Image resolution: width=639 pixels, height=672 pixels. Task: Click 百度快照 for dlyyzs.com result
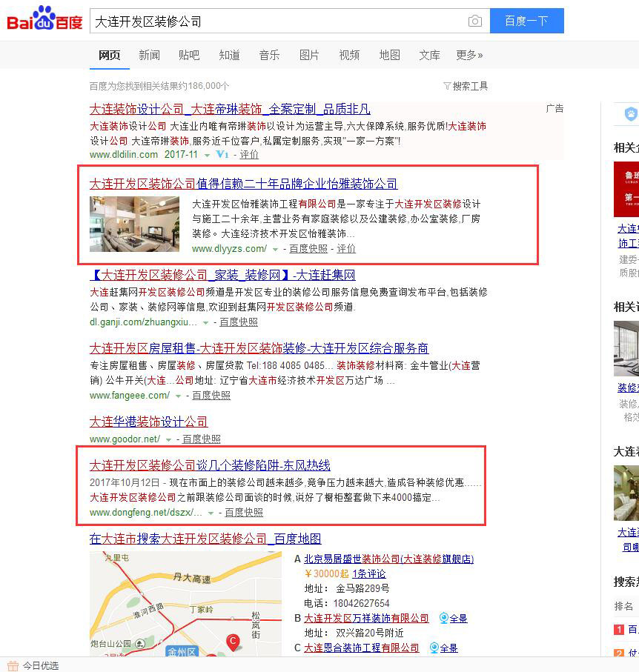pyautogui.click(x=308, y=248)
